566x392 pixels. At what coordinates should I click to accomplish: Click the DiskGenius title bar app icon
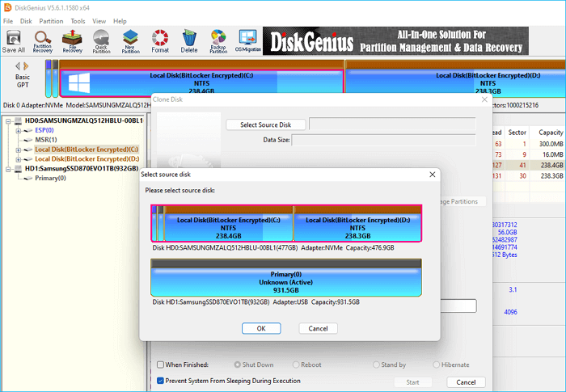[7, 7]
